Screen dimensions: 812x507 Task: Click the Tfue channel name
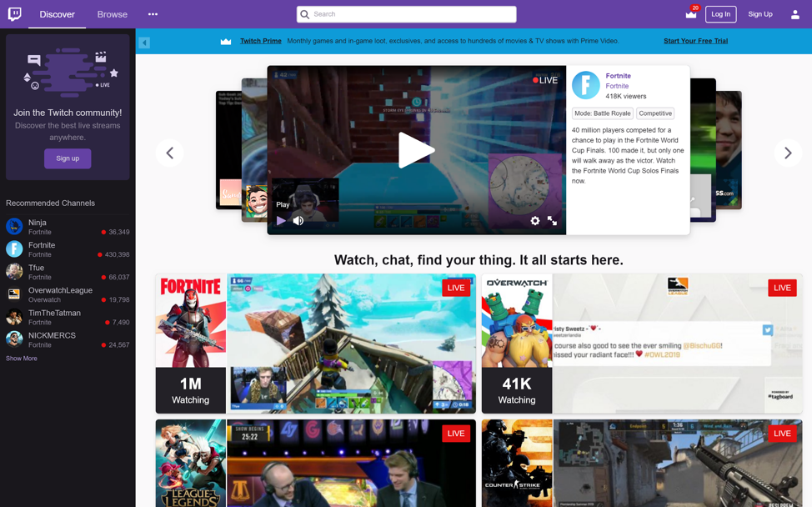tap(36, 268)
